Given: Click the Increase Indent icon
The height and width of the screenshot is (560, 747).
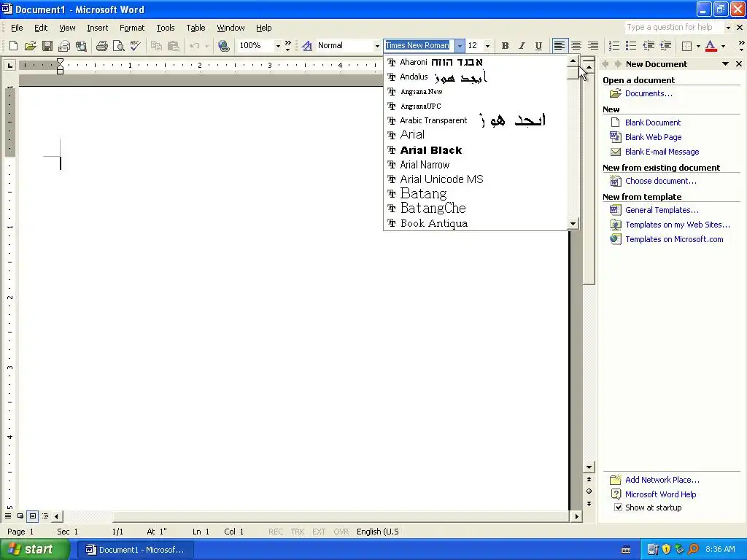Looking at the screenshot, I should 665,46.
